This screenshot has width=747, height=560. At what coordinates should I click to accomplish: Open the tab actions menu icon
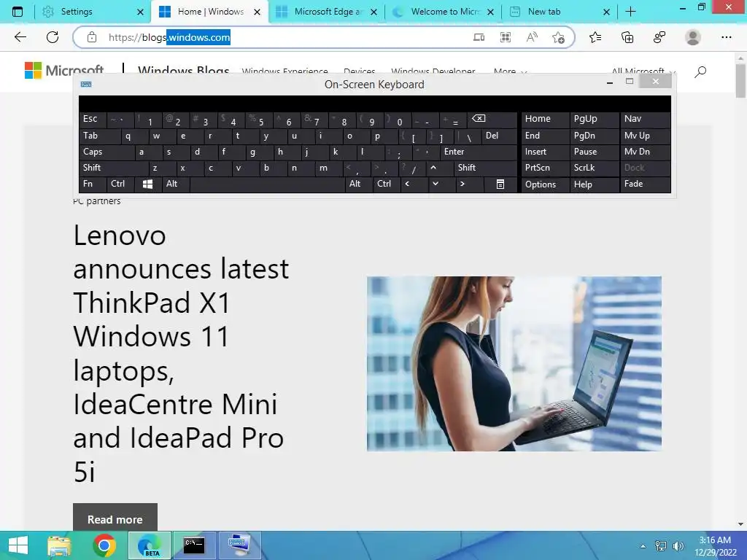18,12
